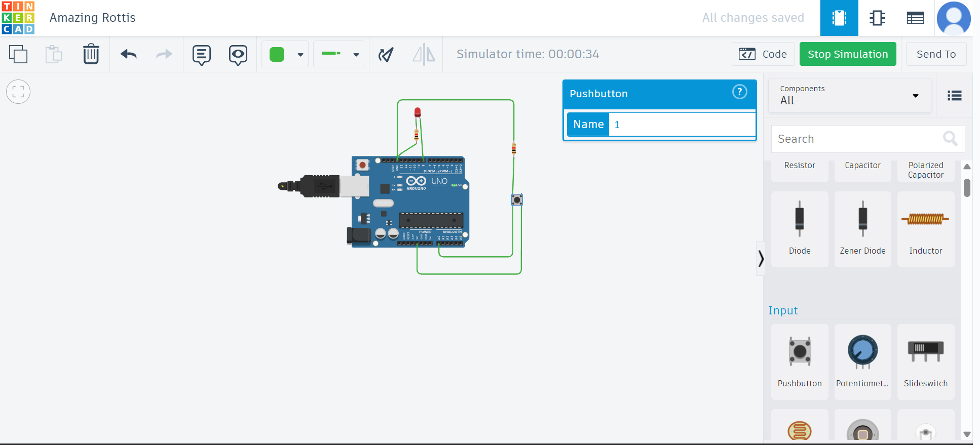Select the Inductor component
The image size is (980, 445).
coord(926,229)
